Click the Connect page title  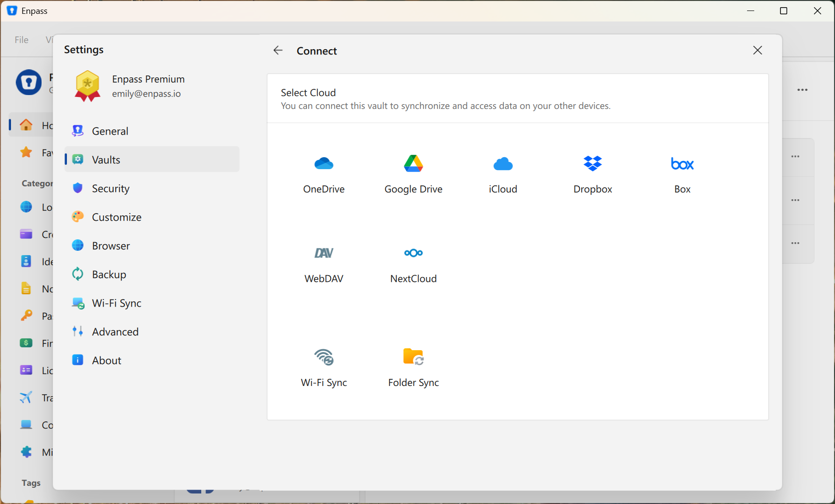pyautogui.click(x=316, y=51)
